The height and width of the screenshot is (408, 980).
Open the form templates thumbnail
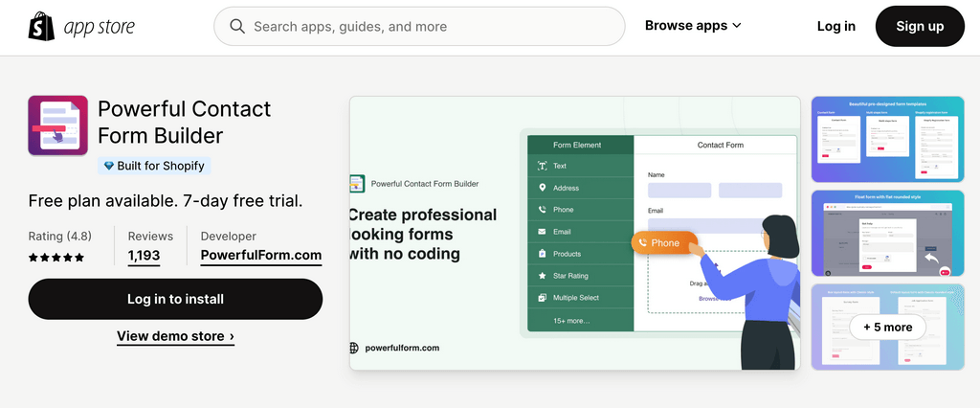[887, 139]
